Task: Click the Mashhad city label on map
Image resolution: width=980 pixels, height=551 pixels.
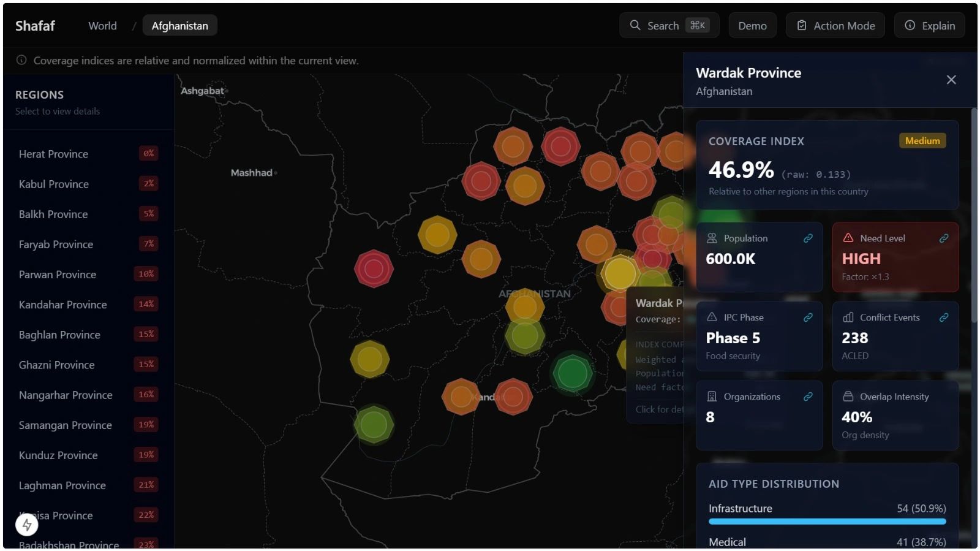Action: click(251, 173)
